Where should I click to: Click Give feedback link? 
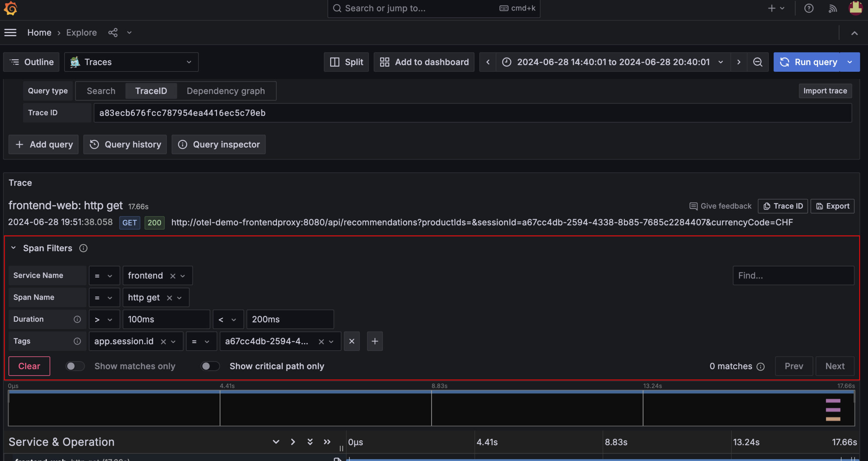(720, 206)
